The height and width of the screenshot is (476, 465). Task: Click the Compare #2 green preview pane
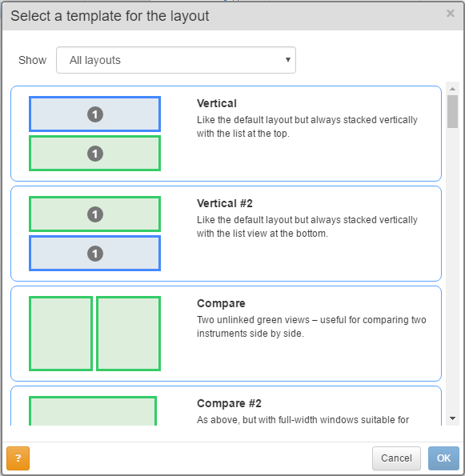(93, 410)
